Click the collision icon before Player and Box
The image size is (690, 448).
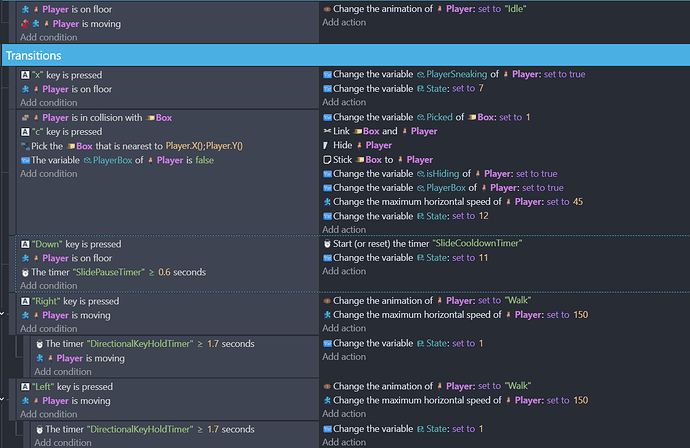coord(25,118)
